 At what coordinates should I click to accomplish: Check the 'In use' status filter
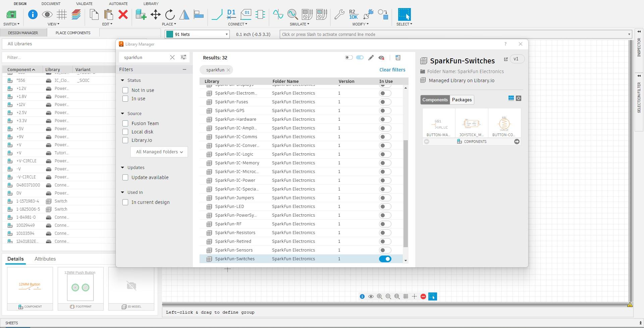click(125, 99)
